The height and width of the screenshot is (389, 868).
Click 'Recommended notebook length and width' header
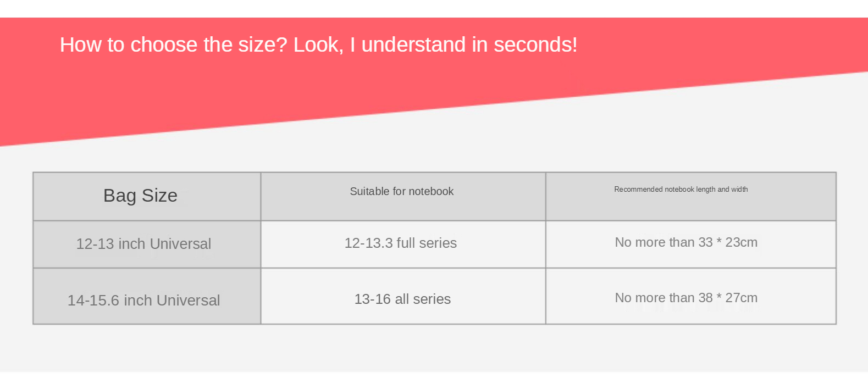click(691, 196)
